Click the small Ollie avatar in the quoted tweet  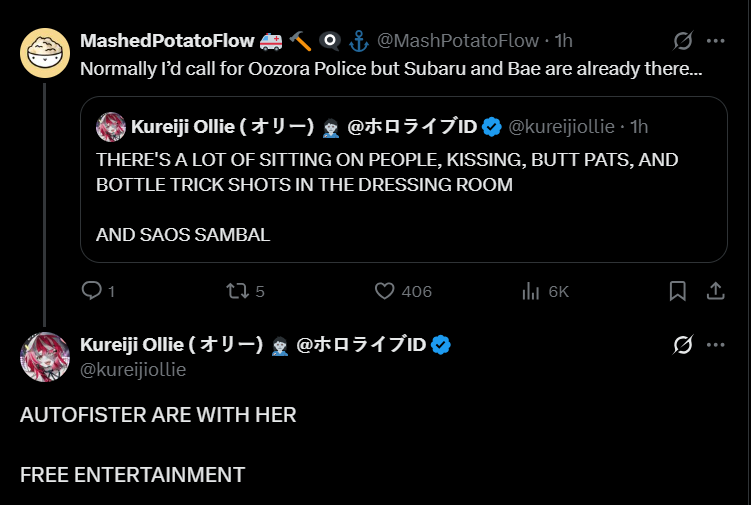pyautogui.click(x=110, y=127)
